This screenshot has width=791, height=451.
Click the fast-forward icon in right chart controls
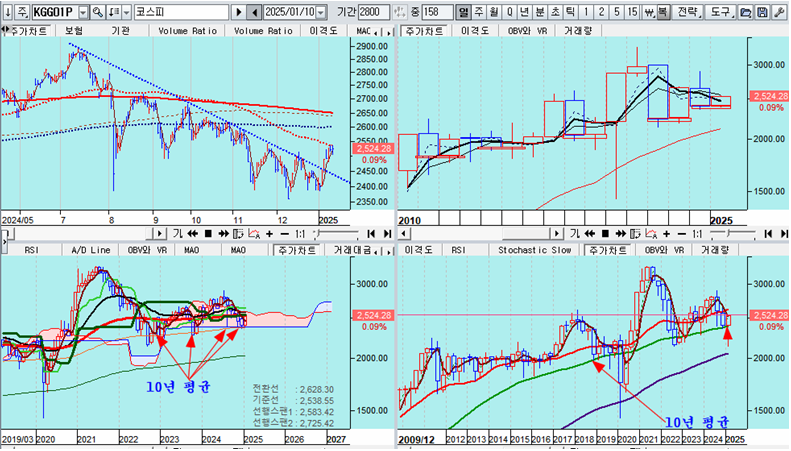620,234
